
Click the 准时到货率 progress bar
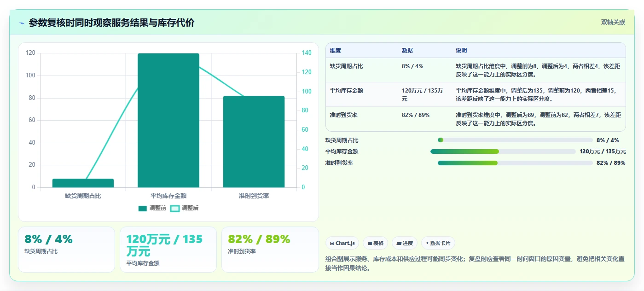click(515, 163)
